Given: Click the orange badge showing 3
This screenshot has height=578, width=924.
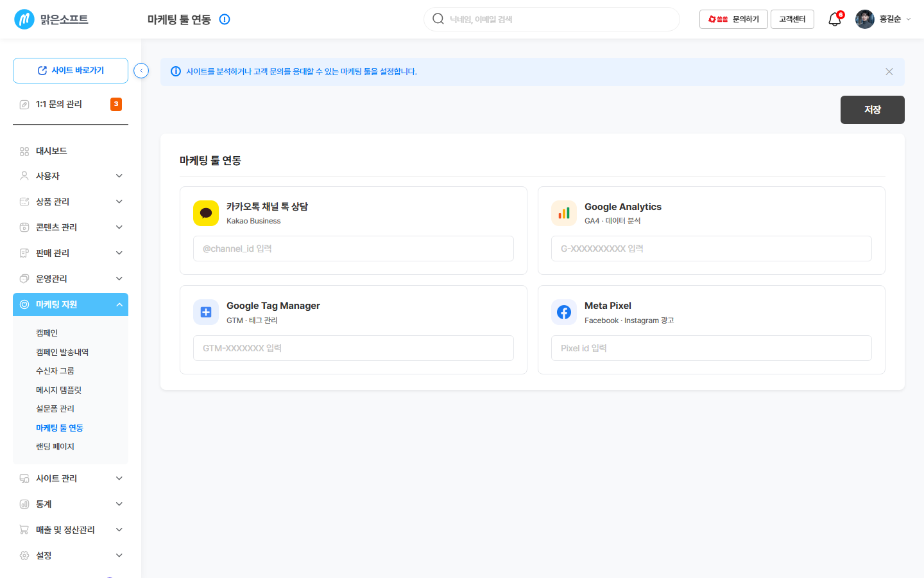Looking at the screenshot, I should click(x=116, y=104).
